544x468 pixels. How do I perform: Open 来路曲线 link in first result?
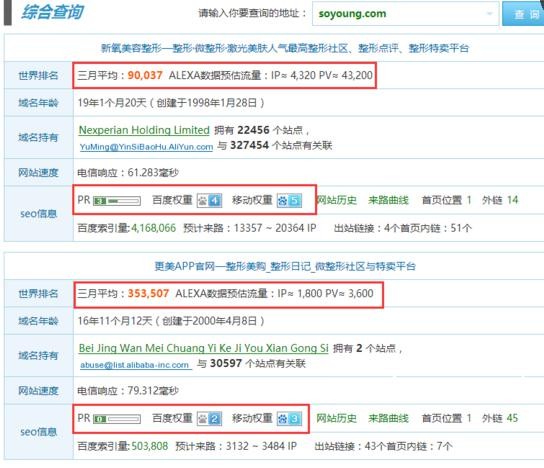coord(389,200)
